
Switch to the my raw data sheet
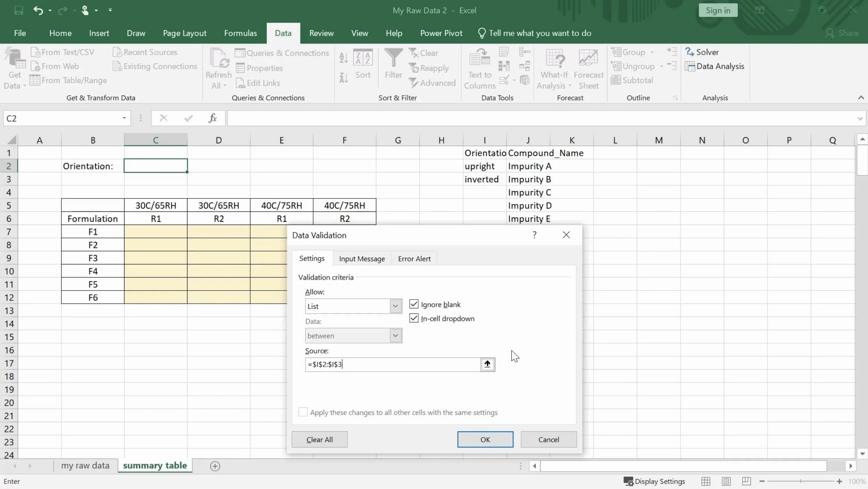click(85, 465)
